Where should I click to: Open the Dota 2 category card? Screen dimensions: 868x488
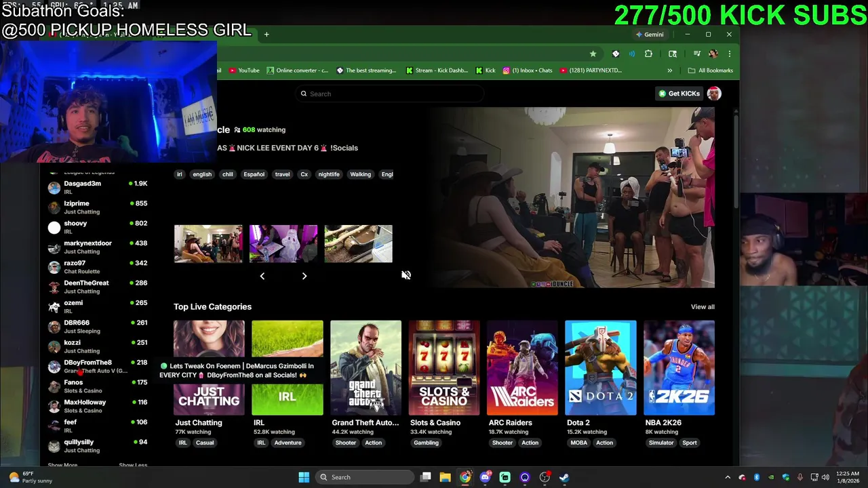(x=601, y=368)
